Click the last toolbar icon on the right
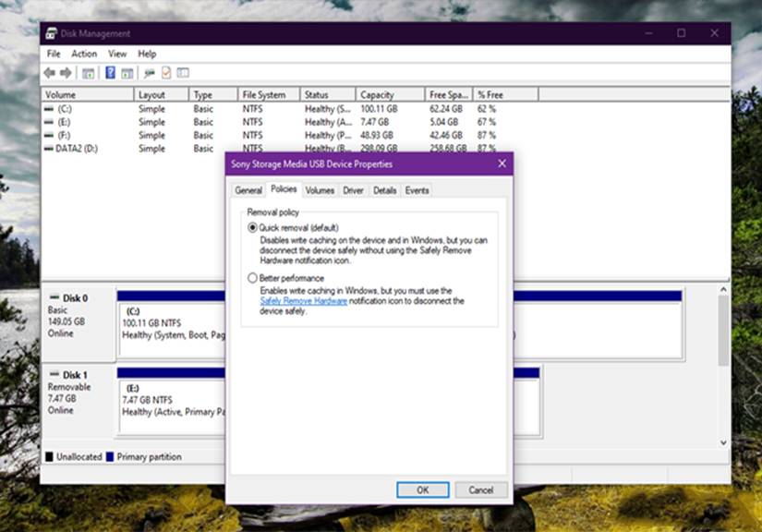This screenshot has height=532, width=762. 183,73
